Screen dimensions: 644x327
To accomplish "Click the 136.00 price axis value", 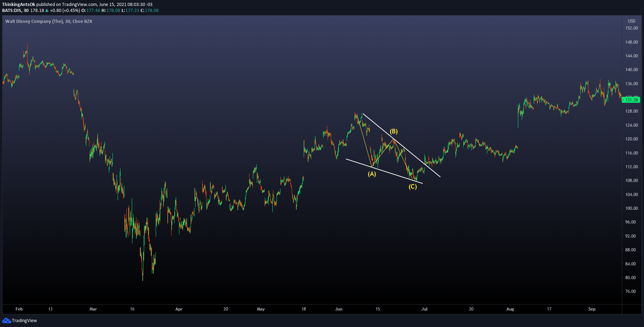I will click(632, 84).
